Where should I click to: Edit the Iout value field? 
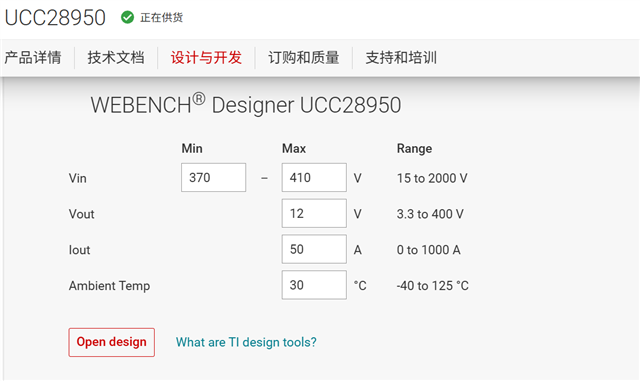[314, 249]
